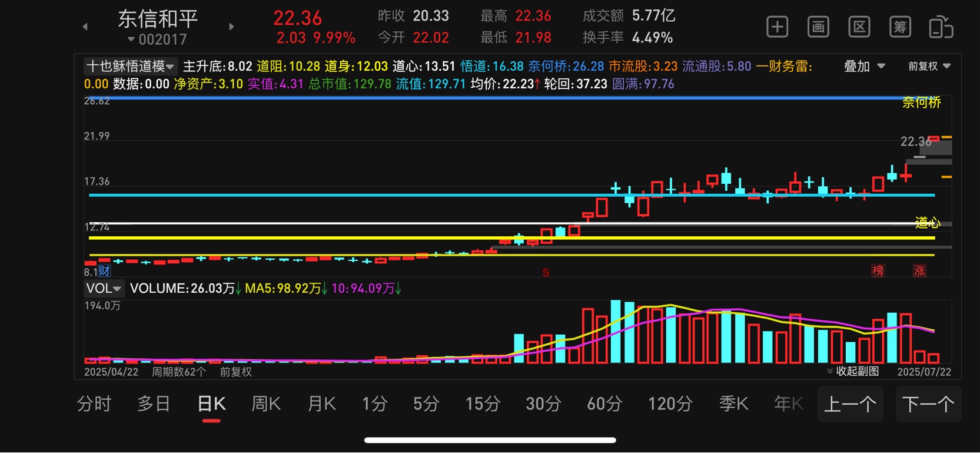Switch to 多日 tab
Image resolution: width=980 pixels, height=453 pixels.
click(x=154, y=404)
